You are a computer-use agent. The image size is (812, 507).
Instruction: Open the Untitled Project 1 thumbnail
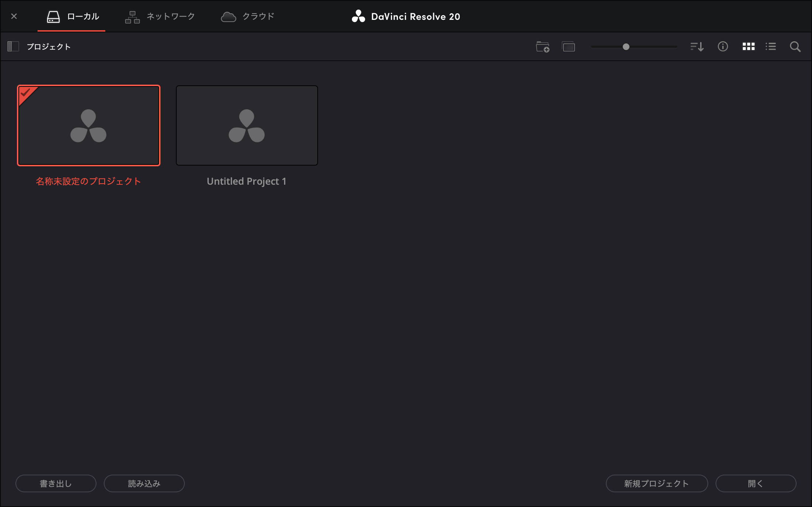coord(247,125)
